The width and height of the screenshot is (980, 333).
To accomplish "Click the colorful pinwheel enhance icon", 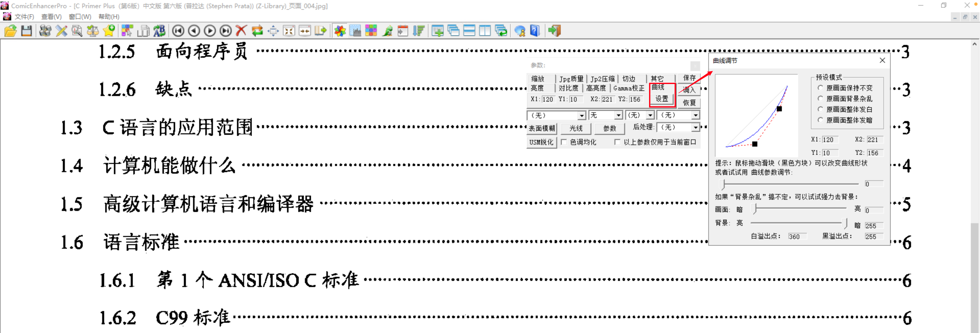I will click(340, 31).
